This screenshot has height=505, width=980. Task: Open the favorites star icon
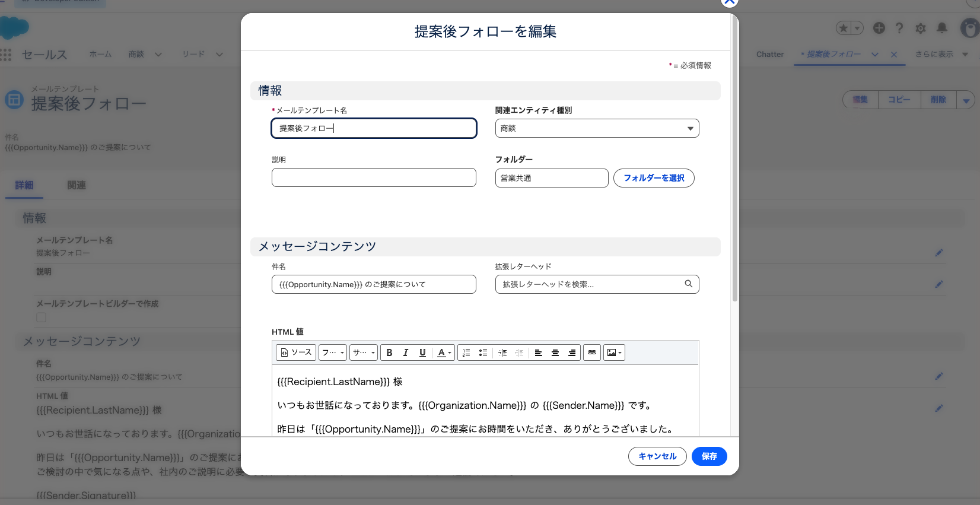coord(844,28)
